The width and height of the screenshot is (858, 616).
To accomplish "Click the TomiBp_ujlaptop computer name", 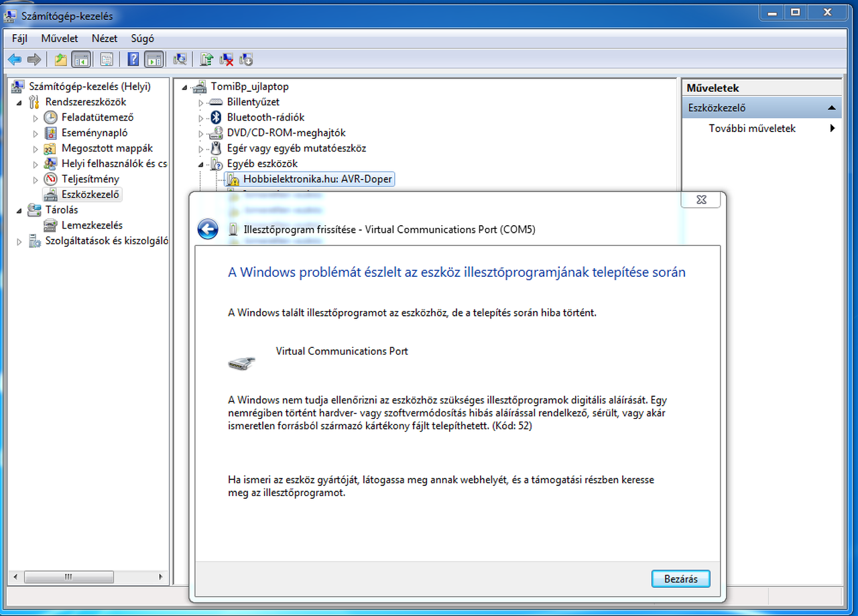I will [249, 86].
